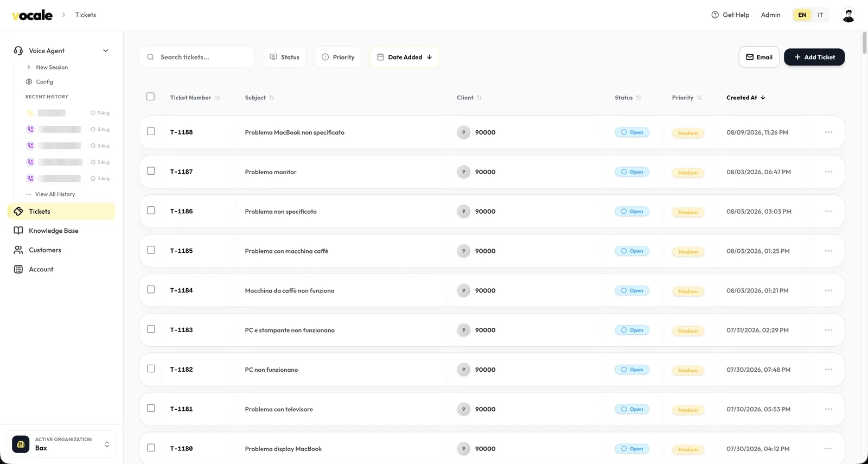Click the plus icon beside New Session
Viewport: 868px width, 464px height.
point(29,67)
